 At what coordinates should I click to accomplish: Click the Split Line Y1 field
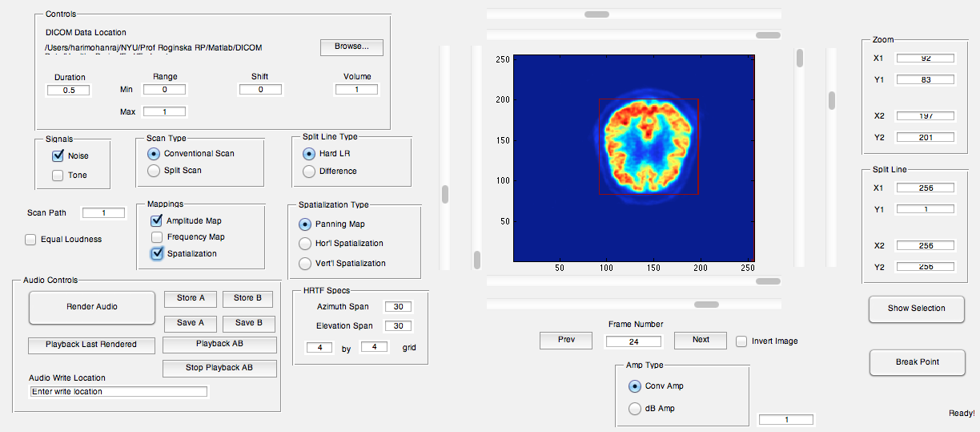pyautogui.click(x=926, y=209)
